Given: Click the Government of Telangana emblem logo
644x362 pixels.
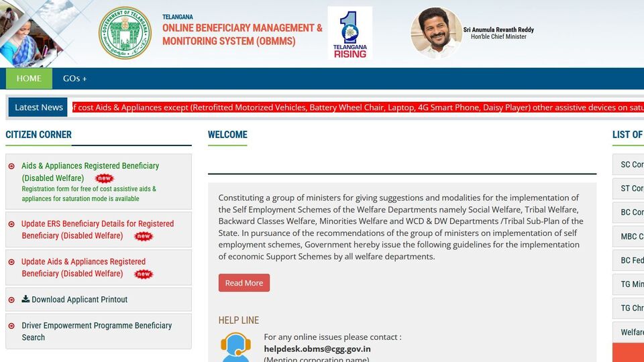Looking at the screenshot, I should [x=125, y=34].
